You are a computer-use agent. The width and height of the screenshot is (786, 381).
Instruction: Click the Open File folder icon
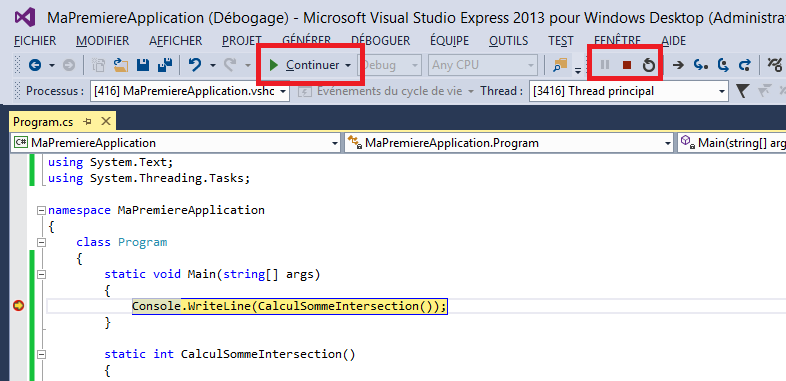click(120, 65)
